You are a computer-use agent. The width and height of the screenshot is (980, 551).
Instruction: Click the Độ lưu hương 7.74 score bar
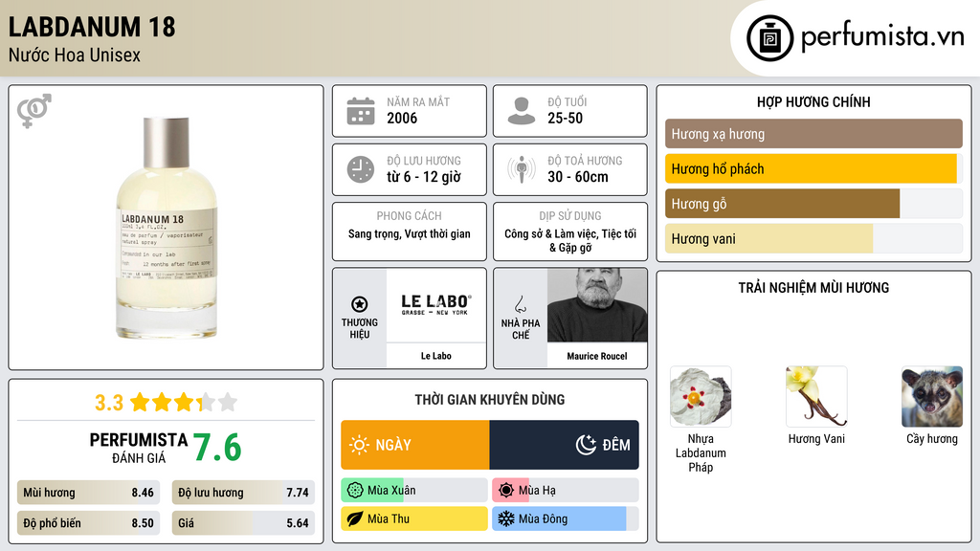pyautogui.click(x=243, y=493)
